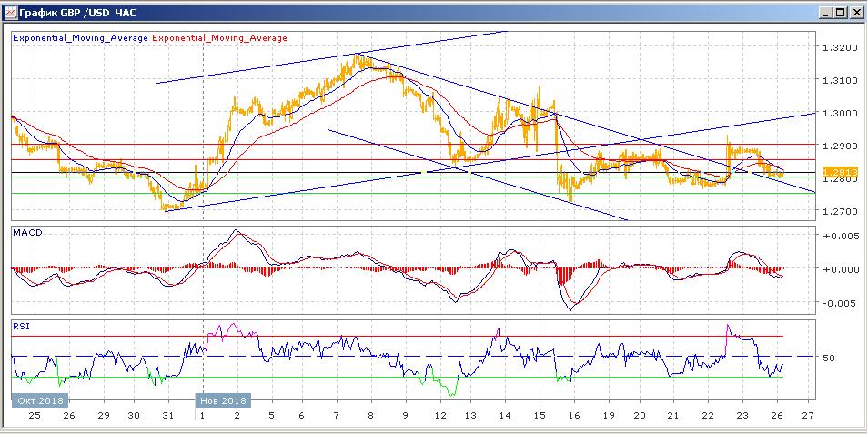Click date label 30 on time axis
Image resolution: width=868 pixels, height=434 pixels.
pos(135,415)
